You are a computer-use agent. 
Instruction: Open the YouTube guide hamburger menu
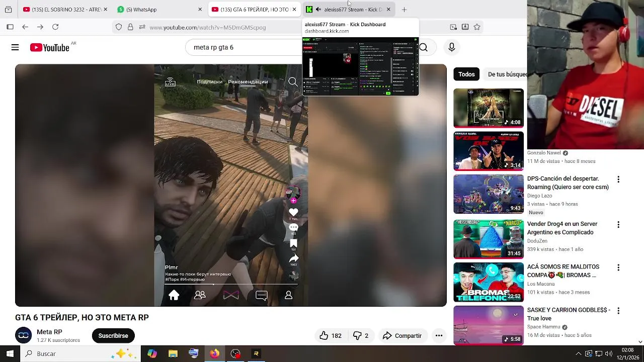coord(15,47)
